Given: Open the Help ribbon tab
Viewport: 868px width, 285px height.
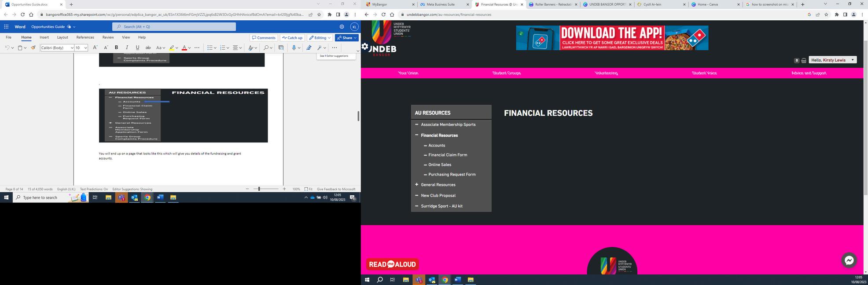Looking at the screenshot, I should point(142,37).
